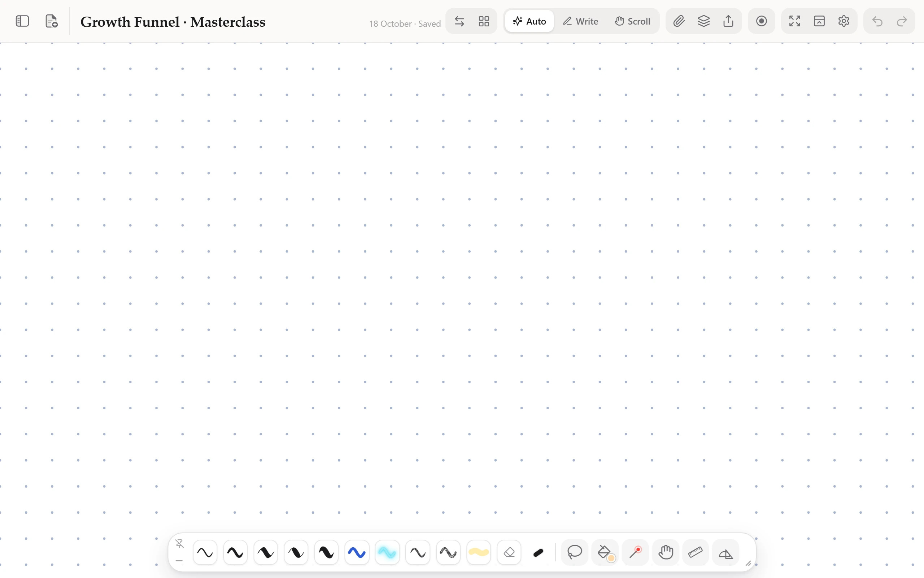Viewport: 924px width, 578px height.
Task: Click the black stroke thickness indicator
Action: pos(539,552)
